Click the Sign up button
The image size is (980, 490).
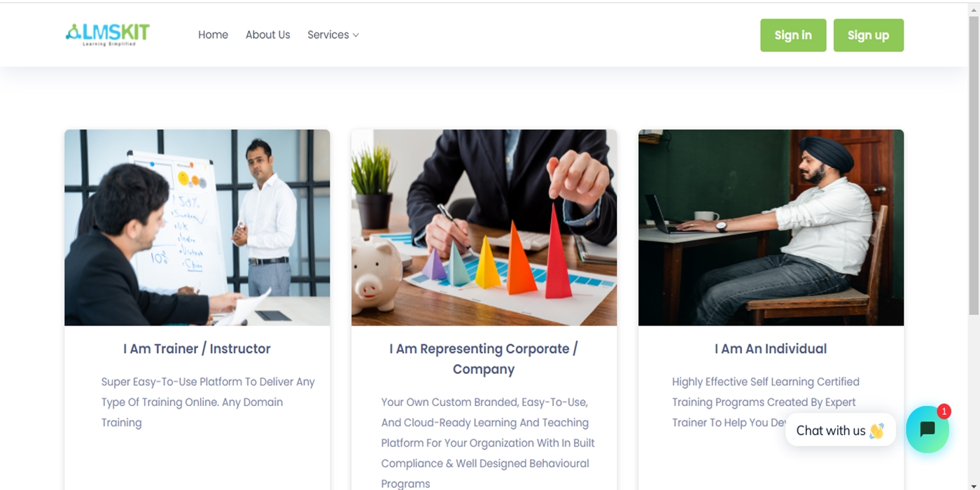868,35
